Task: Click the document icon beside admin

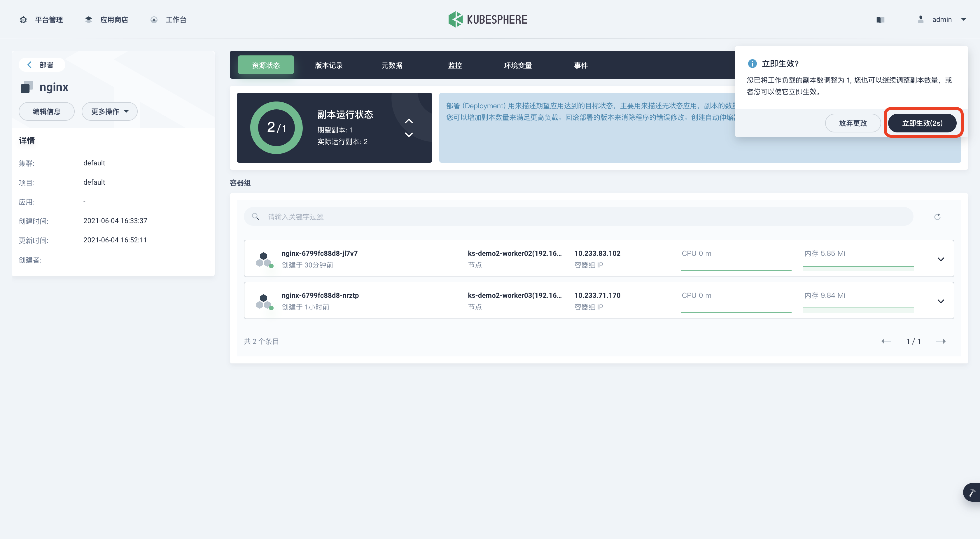Action: 880,20
